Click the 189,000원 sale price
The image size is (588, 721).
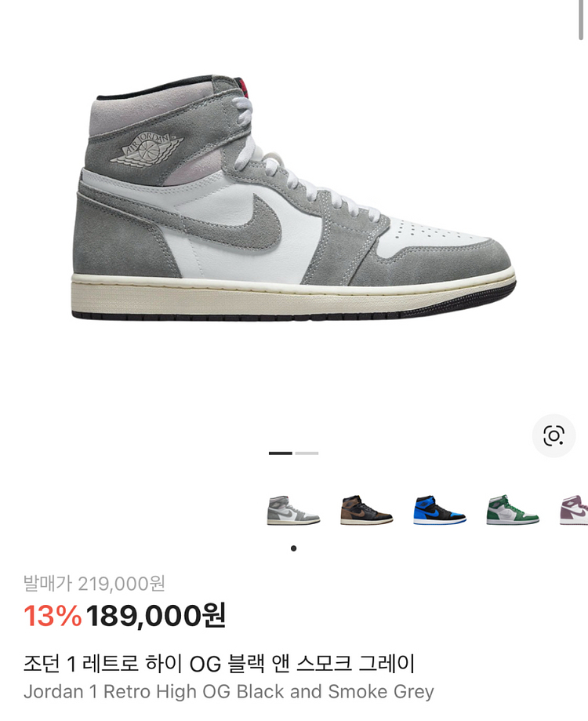pyautogui.click(x=155, y=615)
